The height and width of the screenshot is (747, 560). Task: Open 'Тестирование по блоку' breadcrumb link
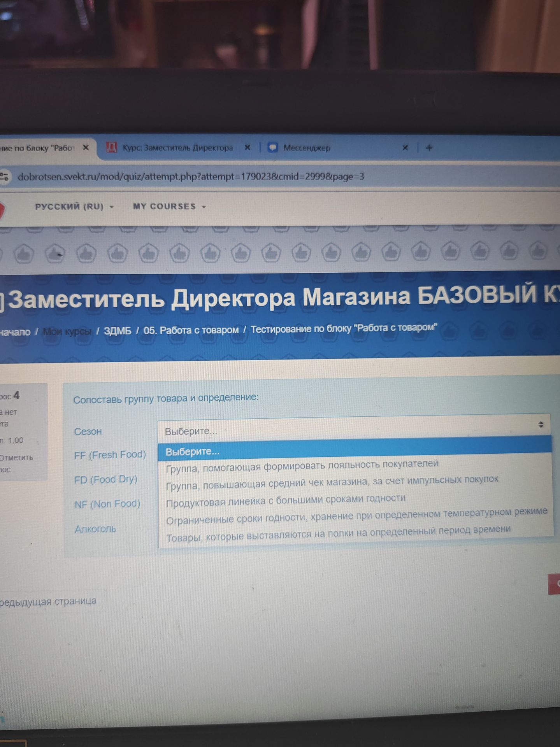click(x=344, y=328)
